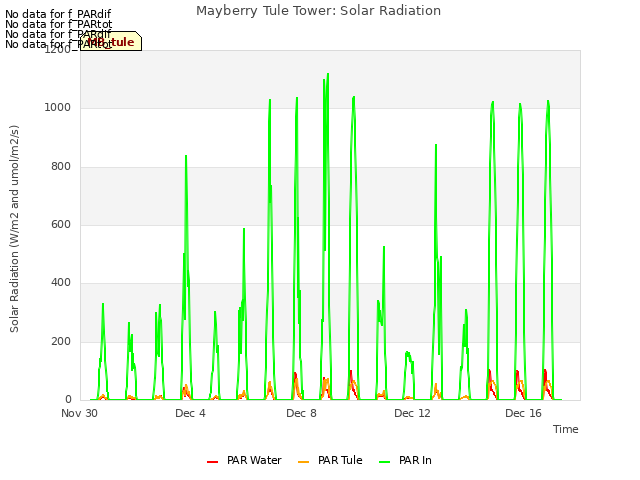
Task: Click the 400 y-axis tick label
Action: tap(61, 283)
